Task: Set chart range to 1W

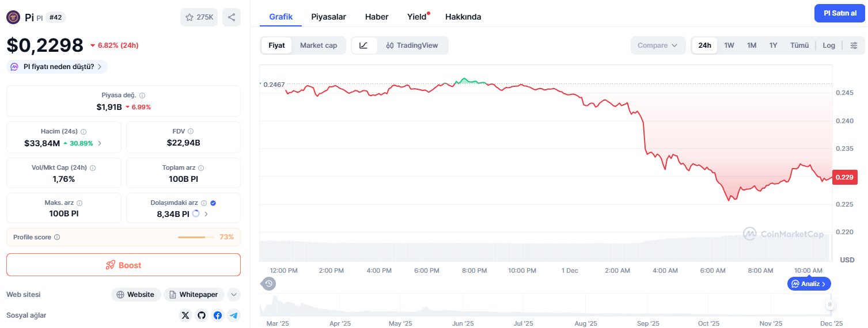Action: 729,45
